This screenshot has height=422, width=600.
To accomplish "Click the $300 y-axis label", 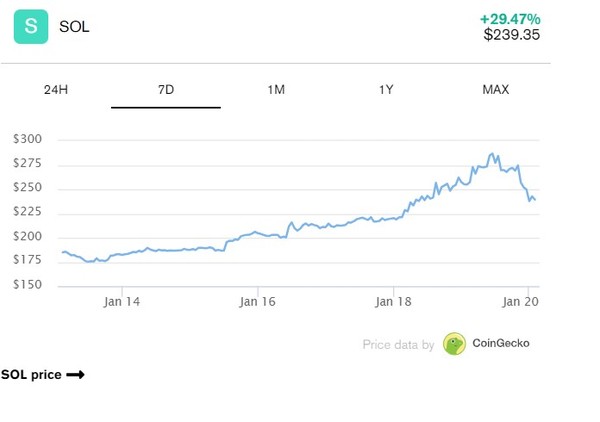I will pos(27,139).
